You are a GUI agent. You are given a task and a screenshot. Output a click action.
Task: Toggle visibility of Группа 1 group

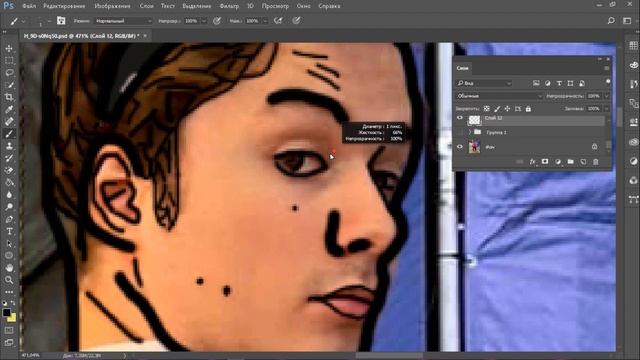click(460, 132)
